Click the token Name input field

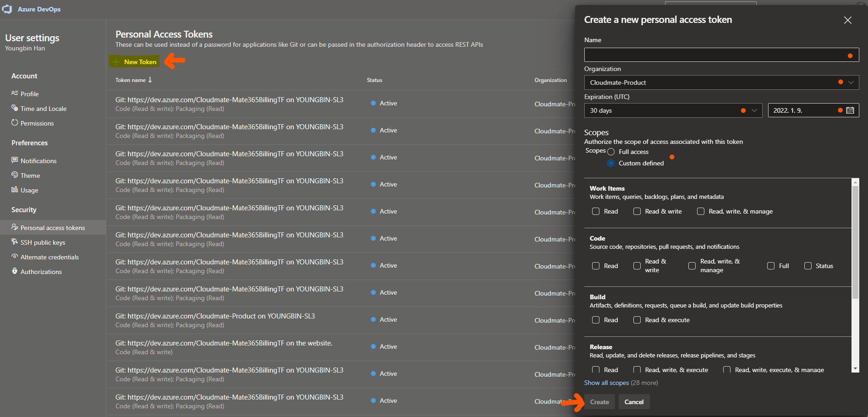tap(715, 55)
